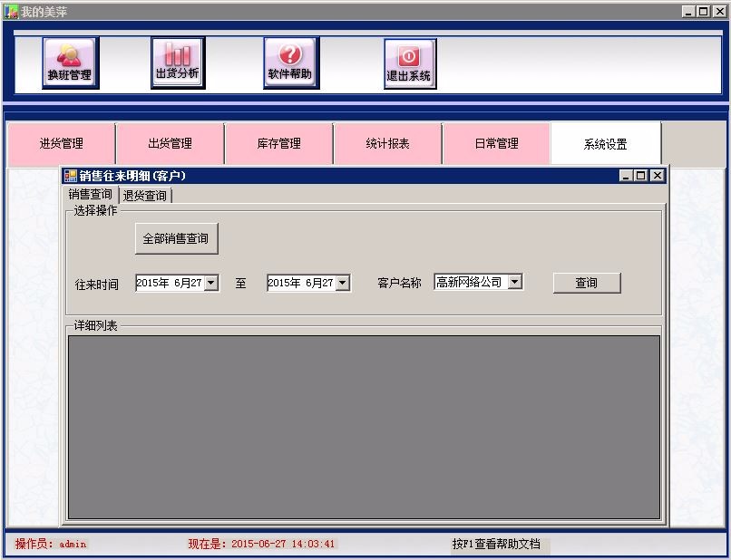731x560 pixels.
Task: Switch to the 系统设置 tab
Action: [606, 143]
